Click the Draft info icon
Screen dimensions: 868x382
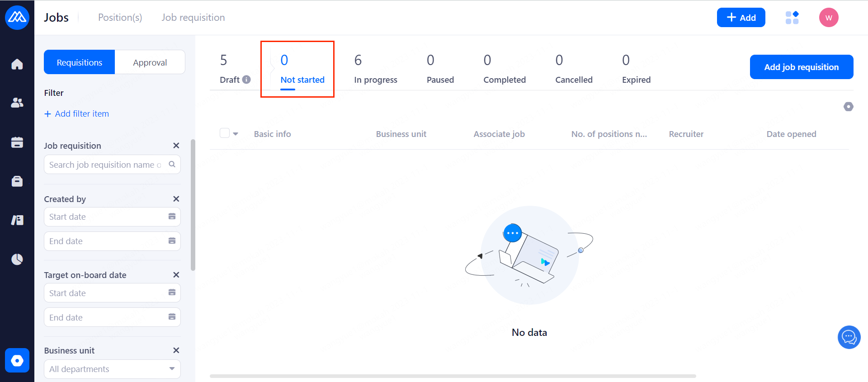pyautogui.click(x=246, y=80)
